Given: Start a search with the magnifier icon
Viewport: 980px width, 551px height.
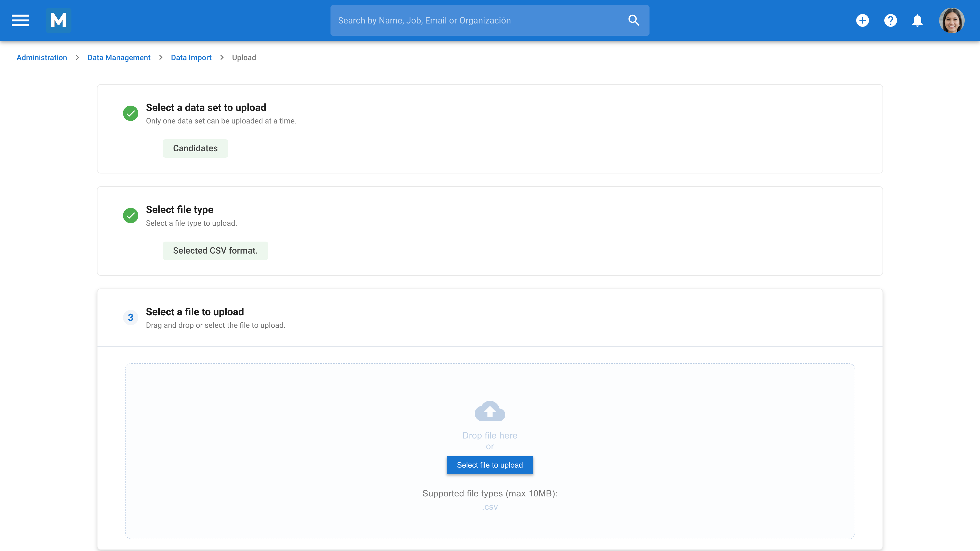Looking at the screenshot, I should (x=633, y=20).
